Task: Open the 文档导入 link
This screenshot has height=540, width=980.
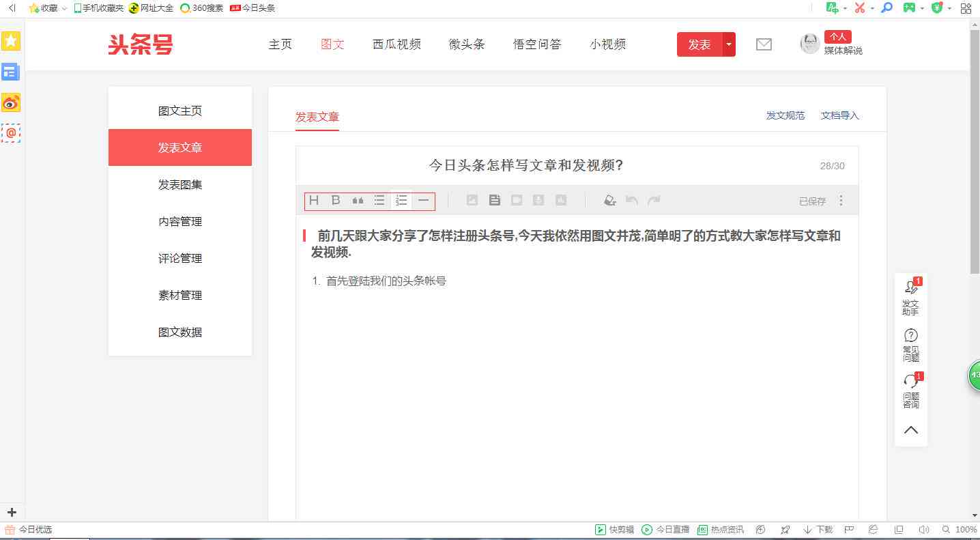Action: [x=840, y=115]
